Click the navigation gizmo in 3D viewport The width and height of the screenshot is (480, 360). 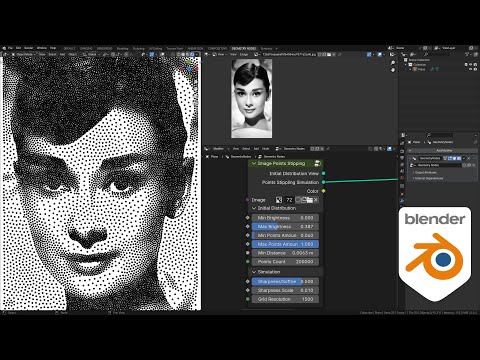189,69
